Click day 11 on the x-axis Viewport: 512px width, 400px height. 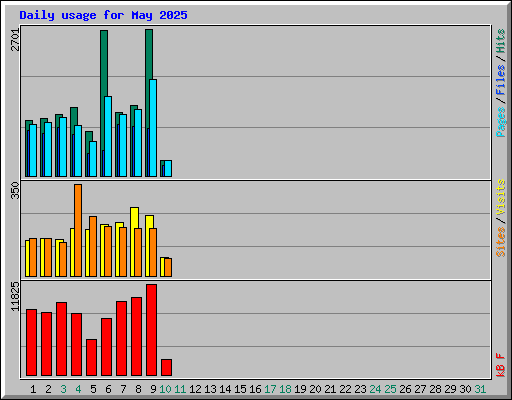(x=180, y=389)
